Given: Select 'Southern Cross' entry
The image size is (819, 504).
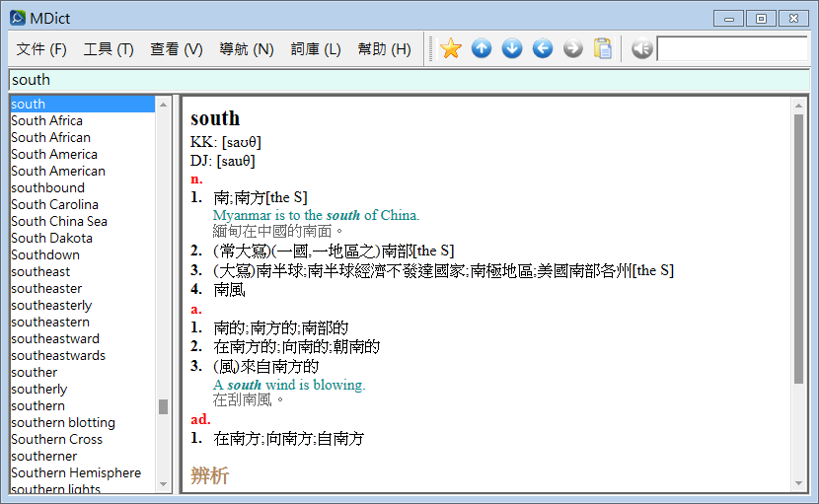Looking at the screenshot, I should tap(82, 439).
